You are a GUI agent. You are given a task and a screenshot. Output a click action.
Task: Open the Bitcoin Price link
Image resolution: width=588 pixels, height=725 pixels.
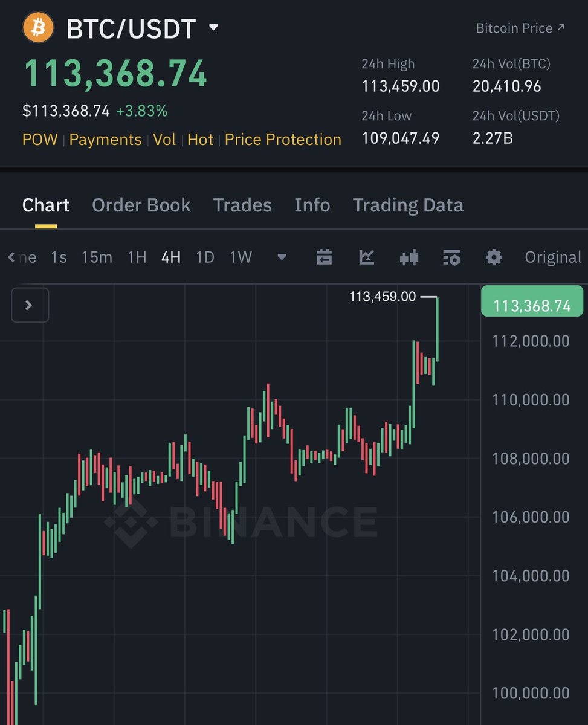tap(514, 28)
